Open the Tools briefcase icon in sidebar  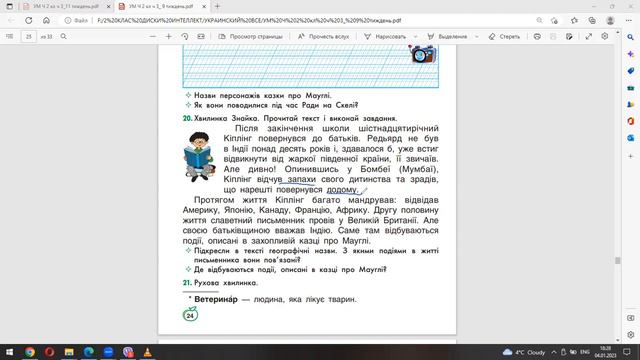point(631,88)
